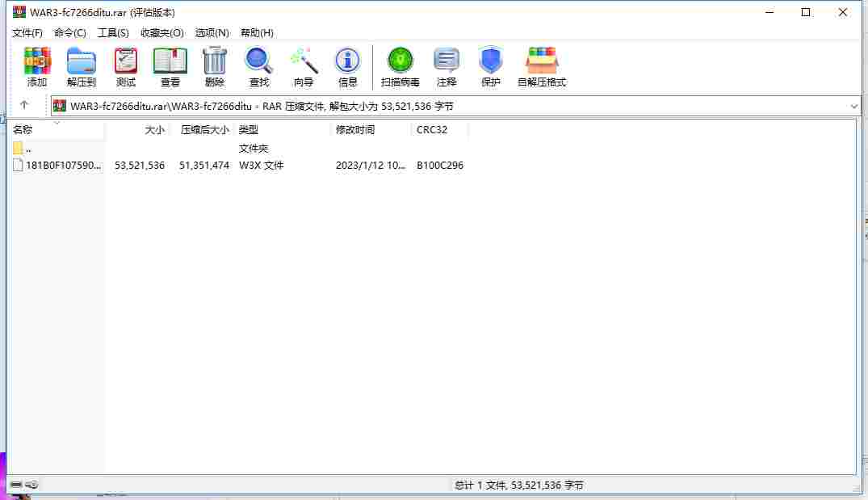Click the drive icon in status bar
The image size is (868, 500).
[x=16, y=485]
